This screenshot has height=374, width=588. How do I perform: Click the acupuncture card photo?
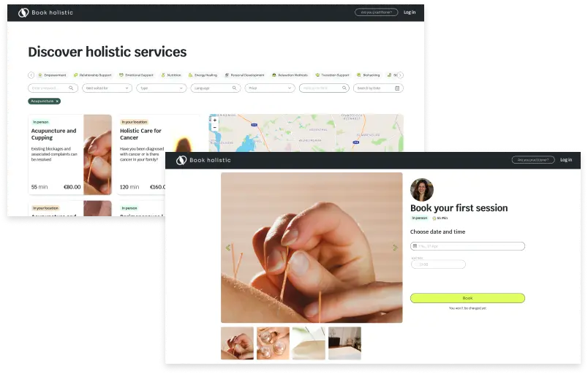[x=97, y=155]
